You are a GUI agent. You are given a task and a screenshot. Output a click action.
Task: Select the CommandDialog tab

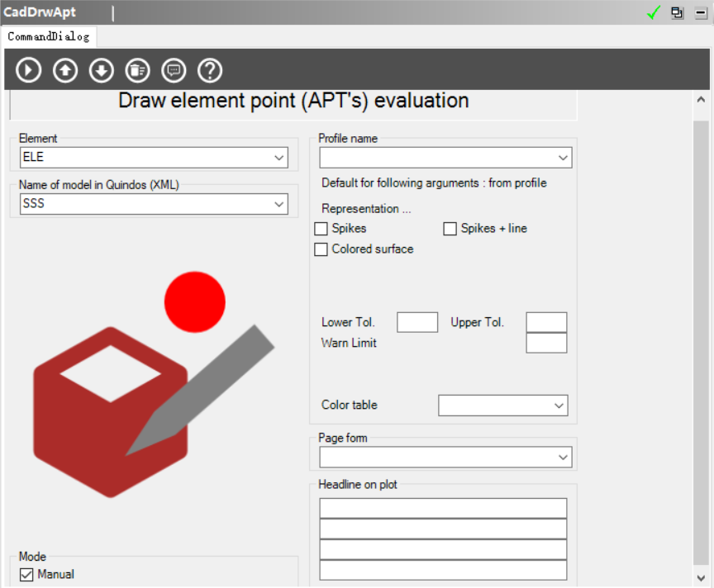(48, 36)
